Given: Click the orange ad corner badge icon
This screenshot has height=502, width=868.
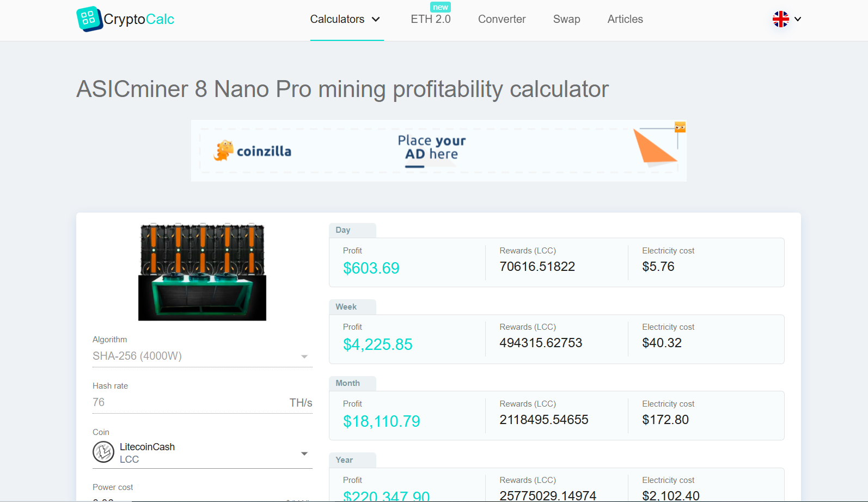Looking at the screenshot, I should tap(680, 128).
